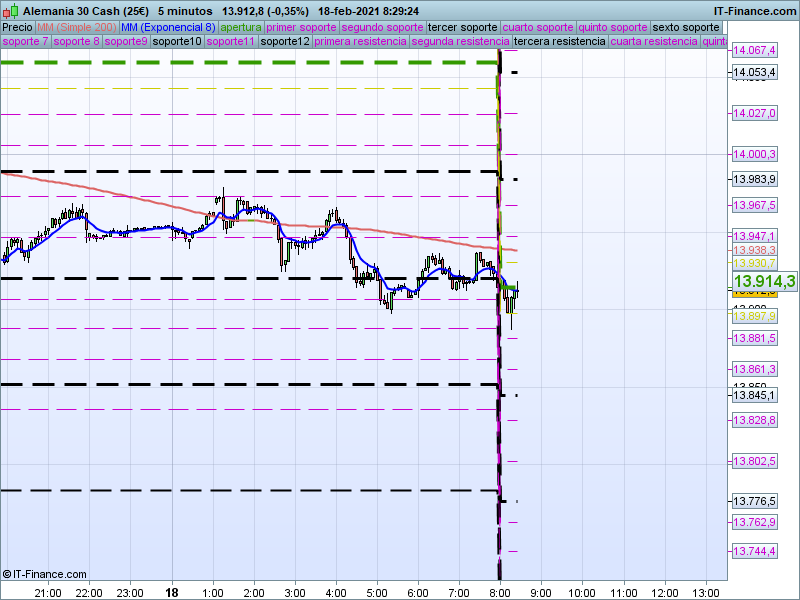Click the tercera resistencia label

(x=559, y=42)
